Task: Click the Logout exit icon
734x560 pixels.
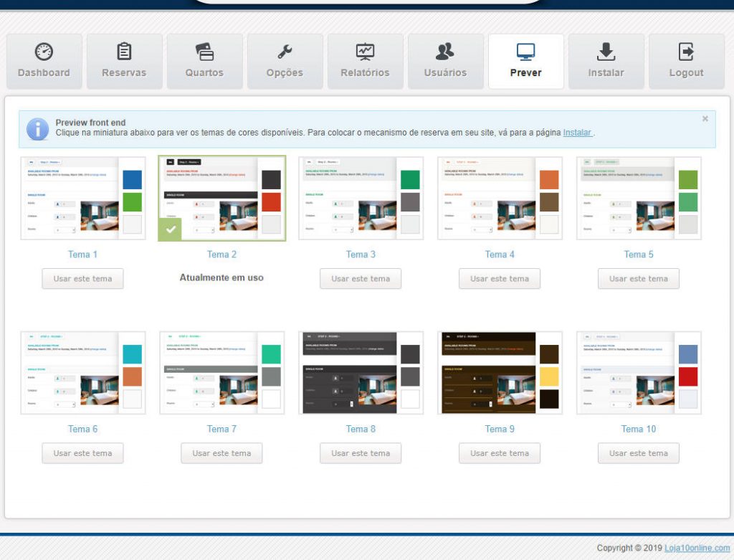Action: [686, 52]
